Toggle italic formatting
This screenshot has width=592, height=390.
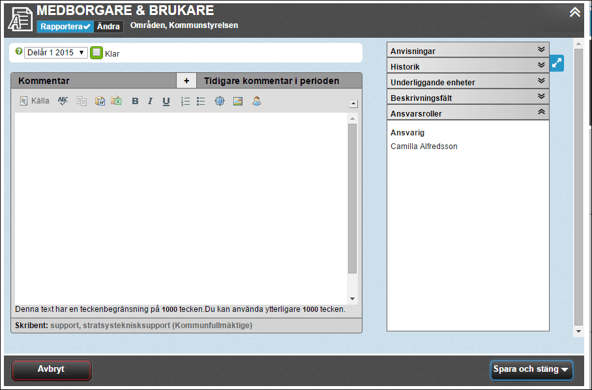[x=150, y=101]
